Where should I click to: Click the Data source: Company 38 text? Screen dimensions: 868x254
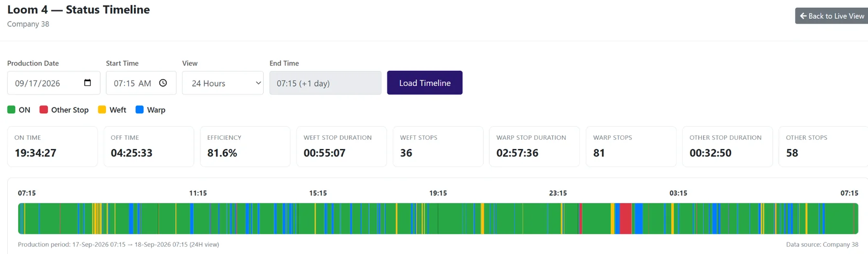pyautogui.click(x=822, y=244)
